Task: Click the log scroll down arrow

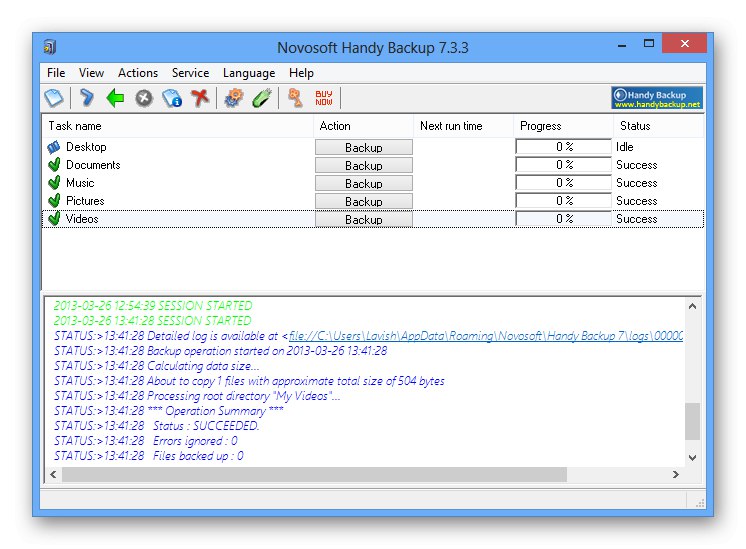Action: (x=692, y=458)
